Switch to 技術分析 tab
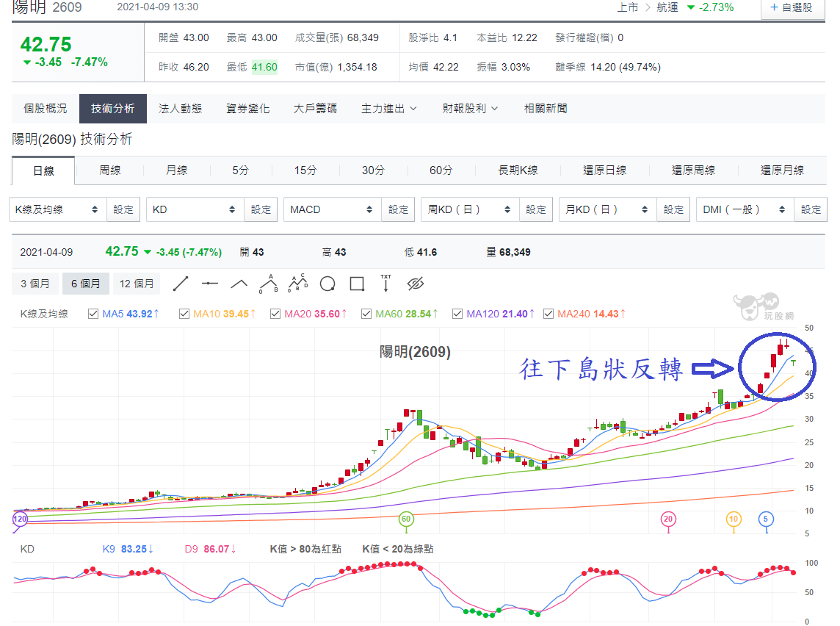Image resolution: width=840 pixels, height=626 pixels. 113,109
